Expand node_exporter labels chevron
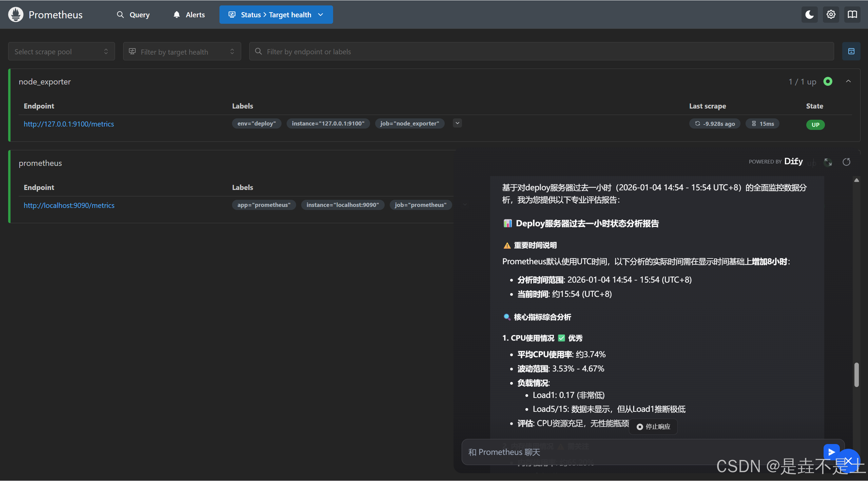 click(457, 123)
